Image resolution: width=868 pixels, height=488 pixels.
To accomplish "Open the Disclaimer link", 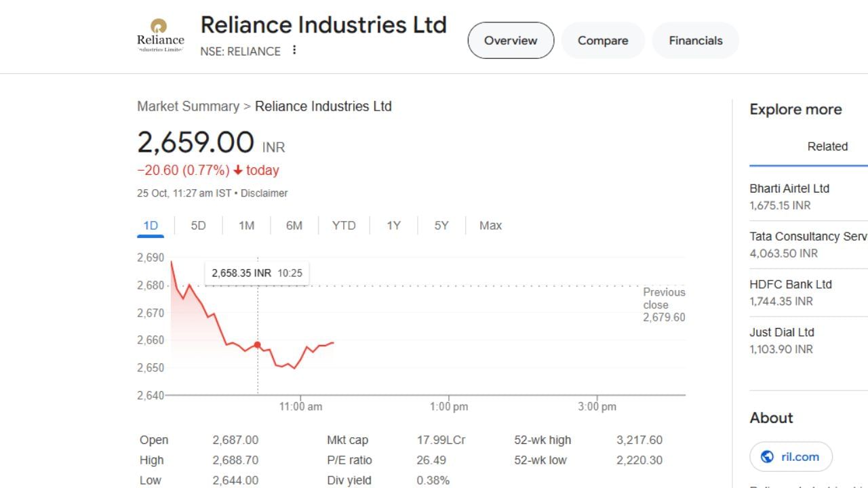I will [264, 193].
